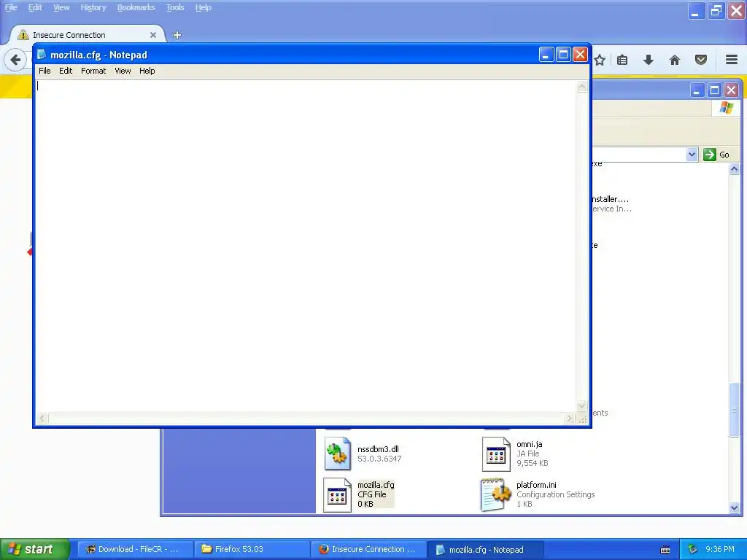Open Firefox File menu
This screenshot has height=560, width=747.
coord(11,7)
